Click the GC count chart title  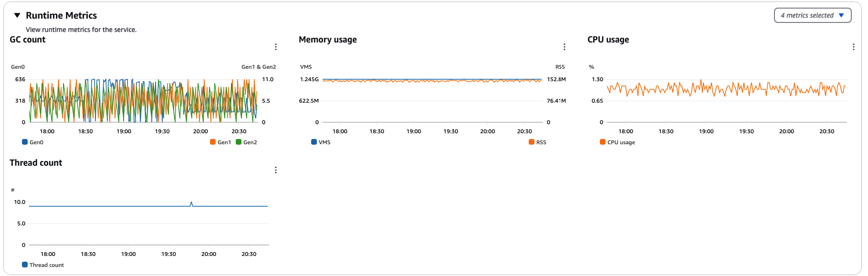point(27,40)
